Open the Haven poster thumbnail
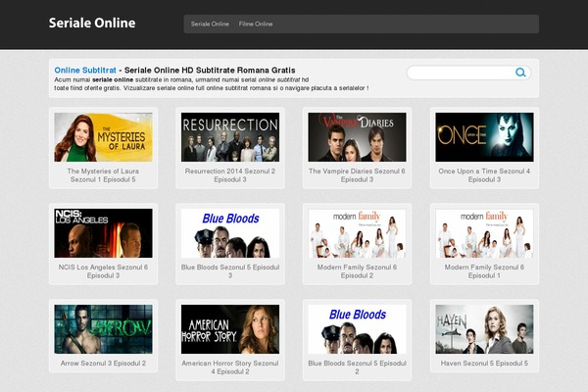Screen dimensions: 588x392 [484, 329]
